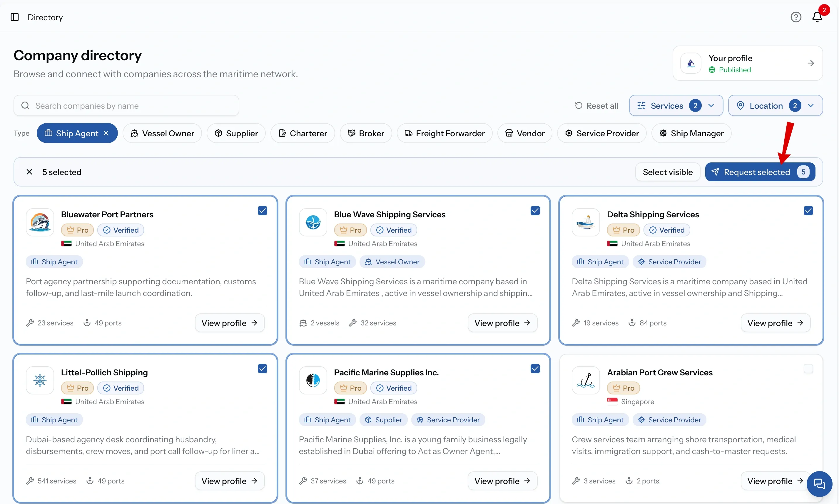
Task: Click the Pro badge on Bluewater Port Partners
Action: point(78,230)
